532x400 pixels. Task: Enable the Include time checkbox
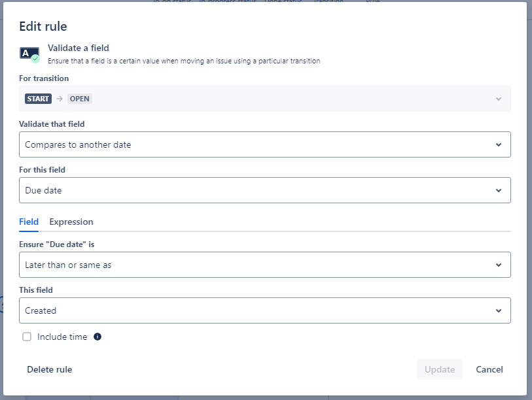click(x=27, y=337)
